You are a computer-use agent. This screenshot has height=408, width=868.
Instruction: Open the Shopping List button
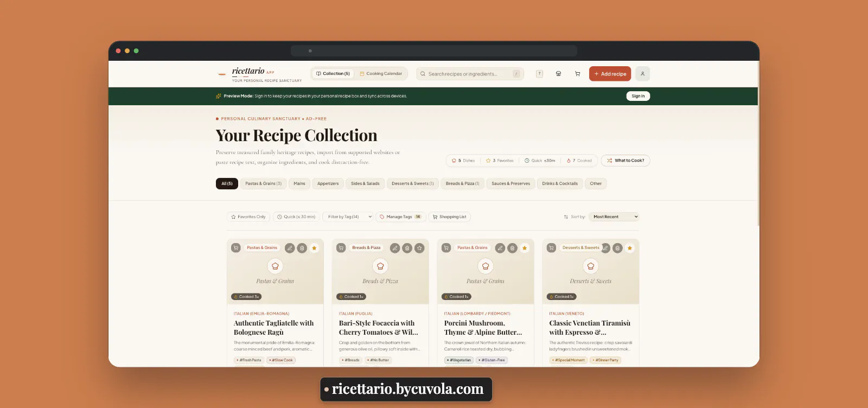[x=450, y=217]
